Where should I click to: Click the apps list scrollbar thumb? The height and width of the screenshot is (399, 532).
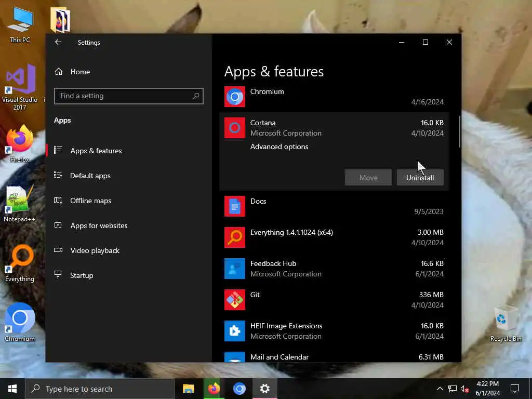pos(460,131)
